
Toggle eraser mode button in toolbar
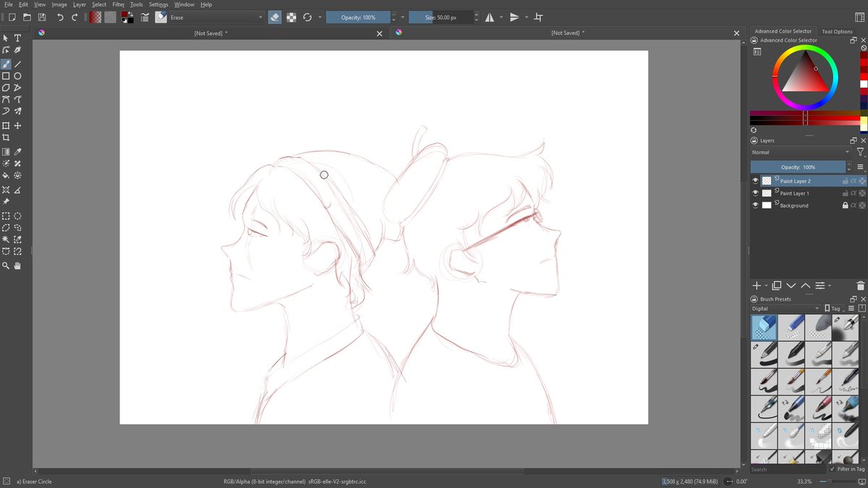click(274, 17)
